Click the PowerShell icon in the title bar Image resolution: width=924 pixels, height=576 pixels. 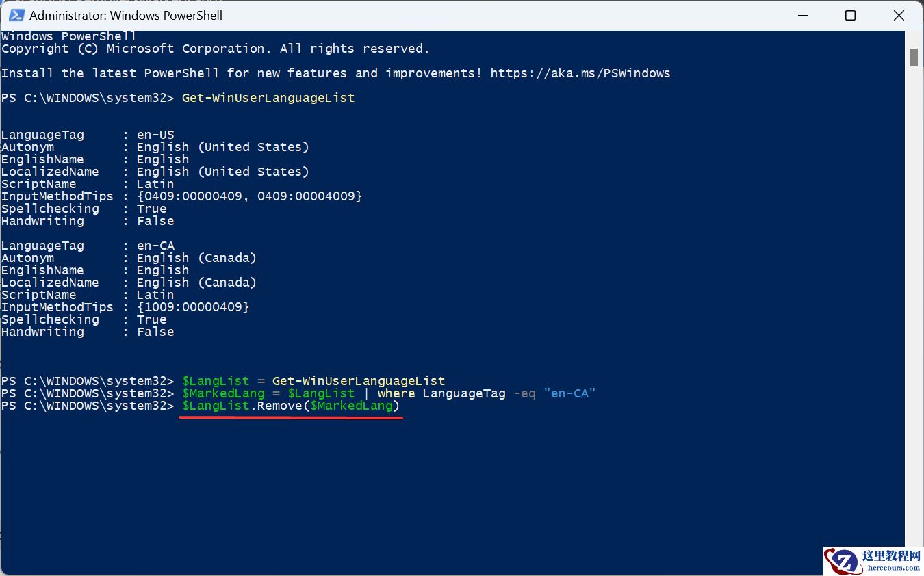click(14, 15)
